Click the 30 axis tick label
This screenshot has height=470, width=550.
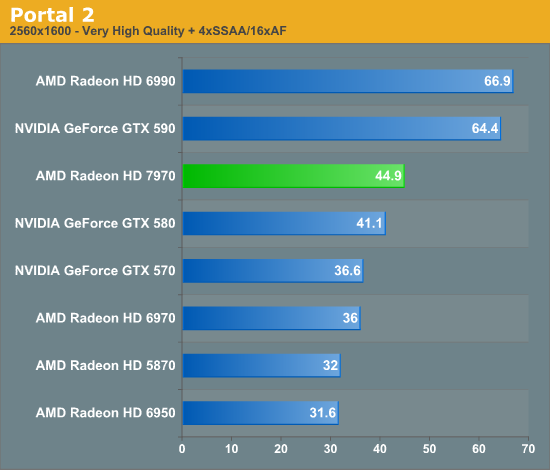(330, 449)
